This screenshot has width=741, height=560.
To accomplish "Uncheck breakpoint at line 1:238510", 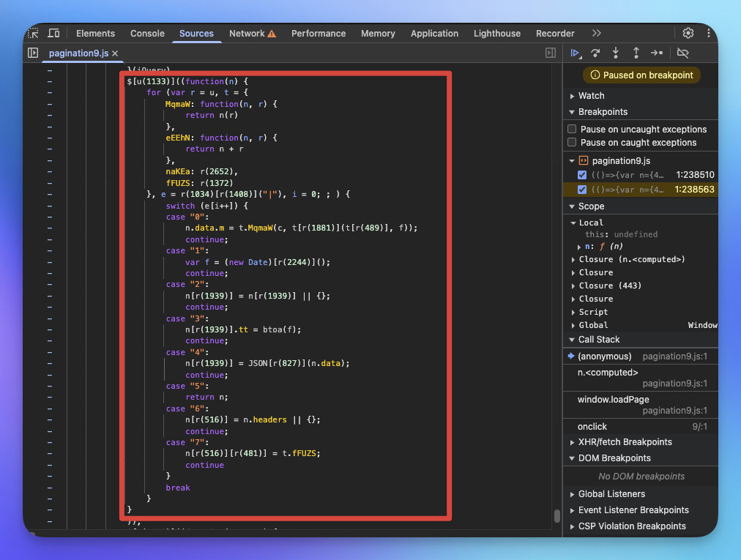I will point(582,175).
